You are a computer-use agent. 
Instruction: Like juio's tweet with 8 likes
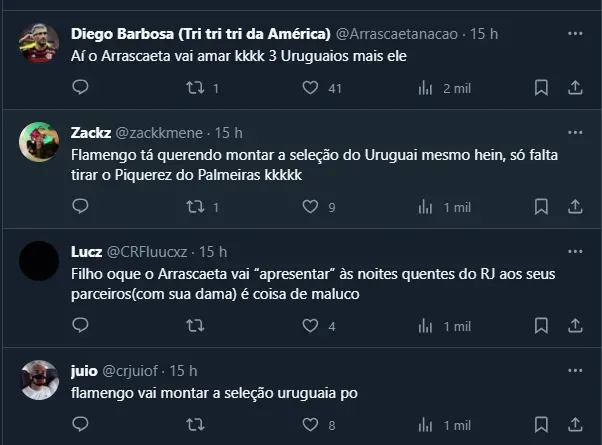tap(310, 425)
